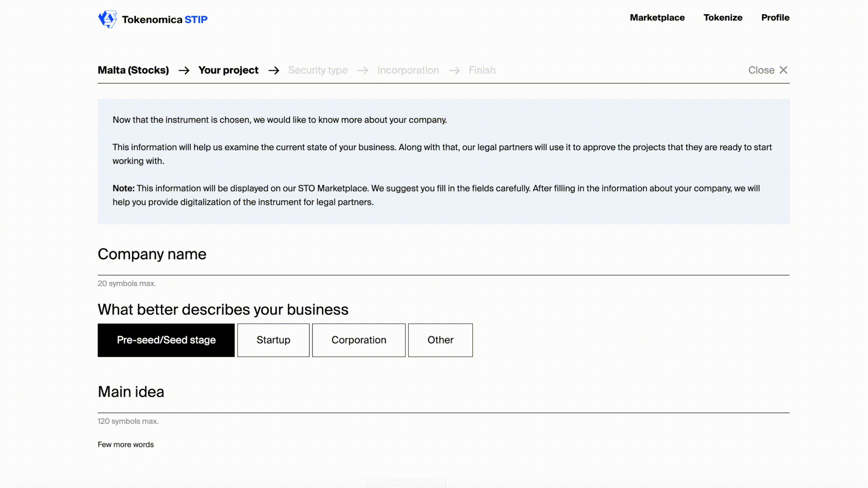Open the Marketplace menu item
The image size is (868, 488).
pos(657,18)
